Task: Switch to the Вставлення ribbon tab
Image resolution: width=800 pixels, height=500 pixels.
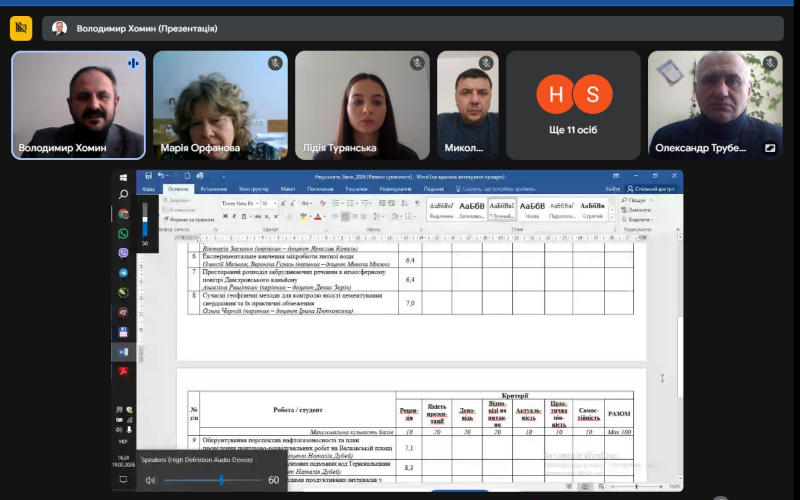Action: 213,188
